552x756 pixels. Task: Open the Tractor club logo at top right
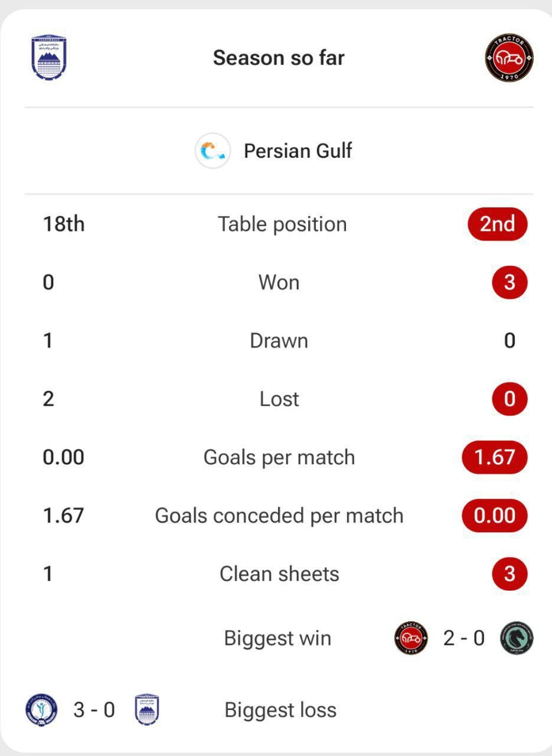[509, 57]
